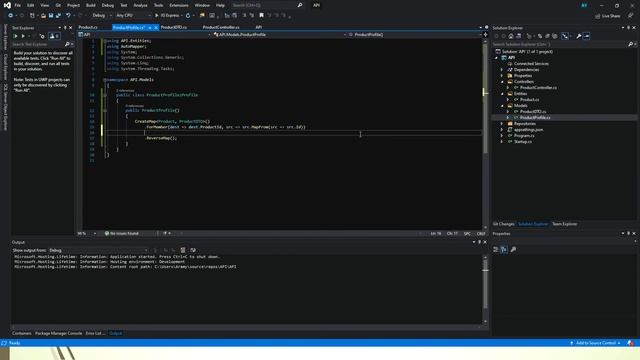This screenshot has height=360, width=640.
Task: Click the Search Solution Explorer input field
Action: tap(559, 44)
